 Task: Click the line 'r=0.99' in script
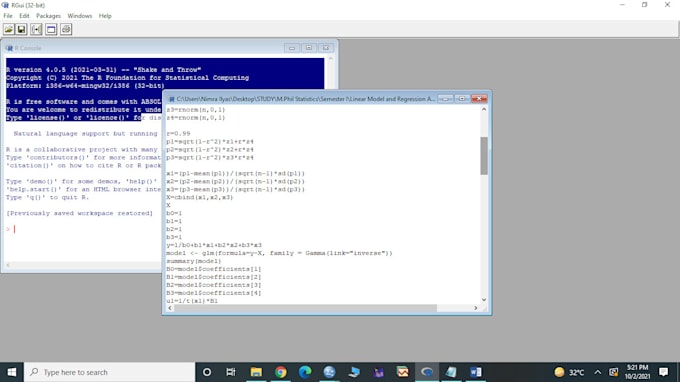[178, 134]
